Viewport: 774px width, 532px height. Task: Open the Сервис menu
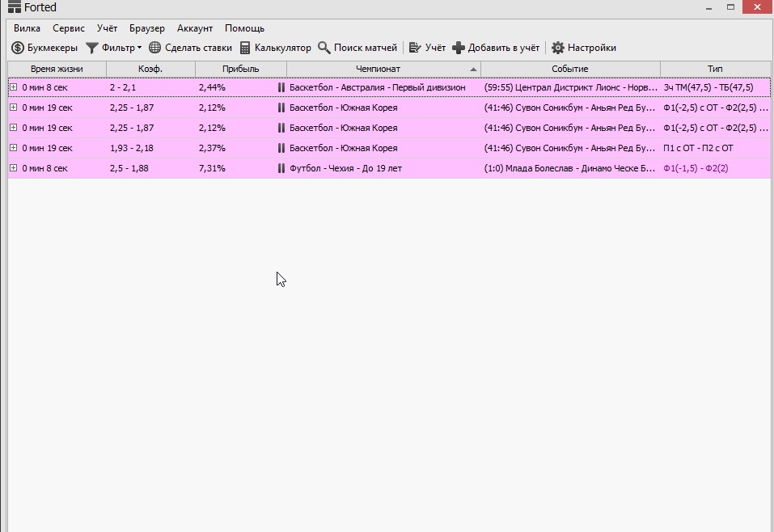(69, 28)
